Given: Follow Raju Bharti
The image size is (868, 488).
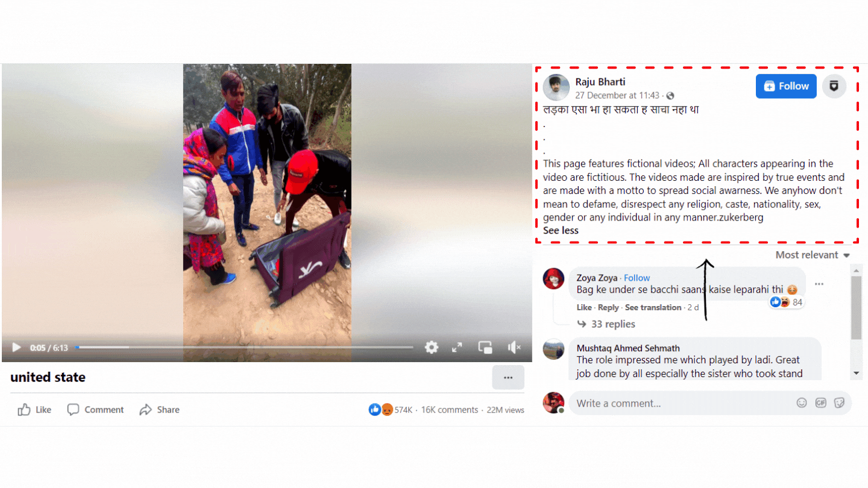Looking at the screenshot, I should click(786, 86).
